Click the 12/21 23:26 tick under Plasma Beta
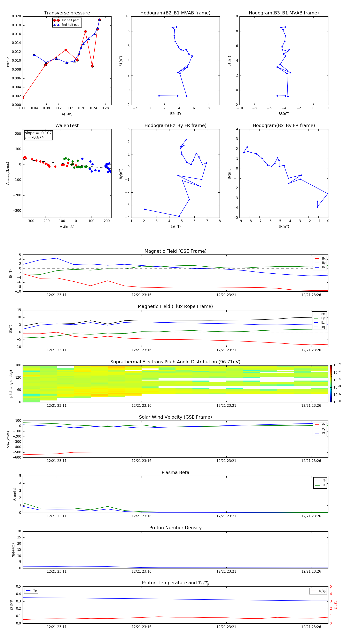Viewport: 351px width, 644px height. tap(311, 516)
